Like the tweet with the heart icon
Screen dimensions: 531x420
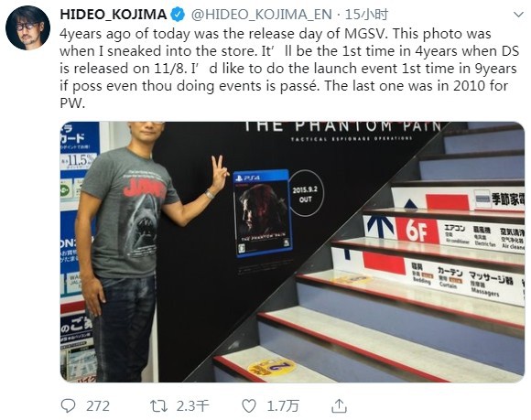pyautogui.click(x=249, y=405)
